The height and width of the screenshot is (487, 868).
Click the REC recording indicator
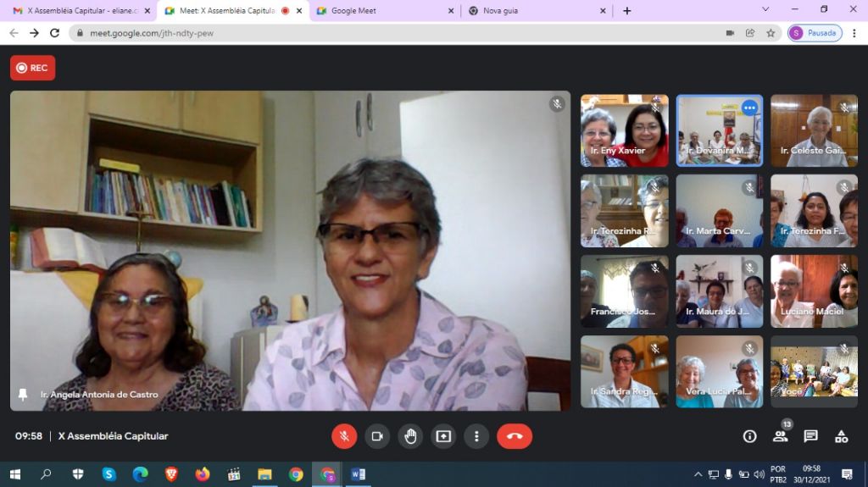(32, 68)
